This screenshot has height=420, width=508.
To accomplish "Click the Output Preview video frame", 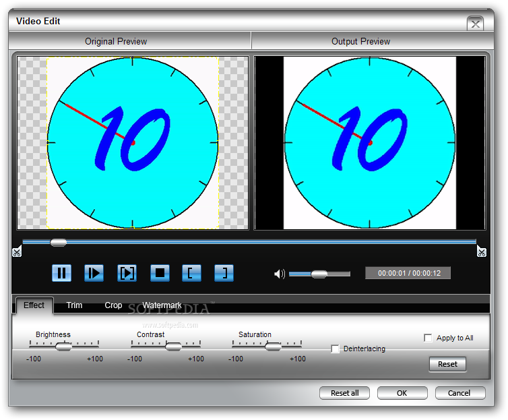I will point(370,143).
